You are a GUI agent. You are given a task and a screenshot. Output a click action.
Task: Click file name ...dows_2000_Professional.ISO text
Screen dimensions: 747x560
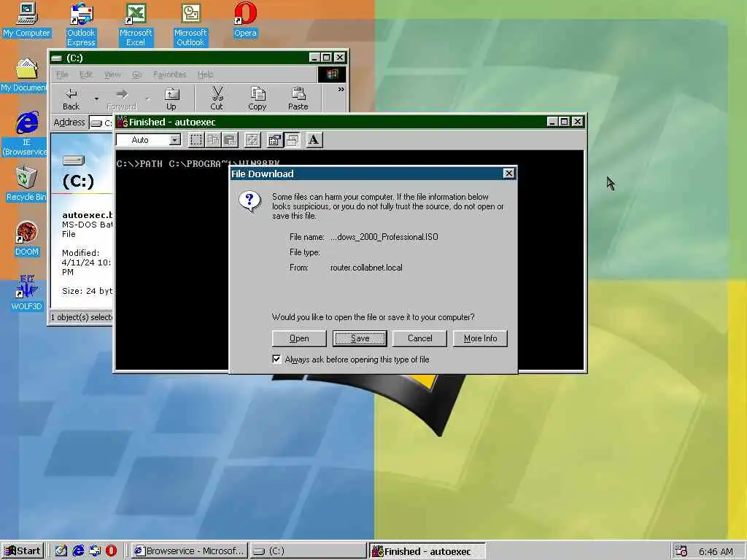[384, 237]
